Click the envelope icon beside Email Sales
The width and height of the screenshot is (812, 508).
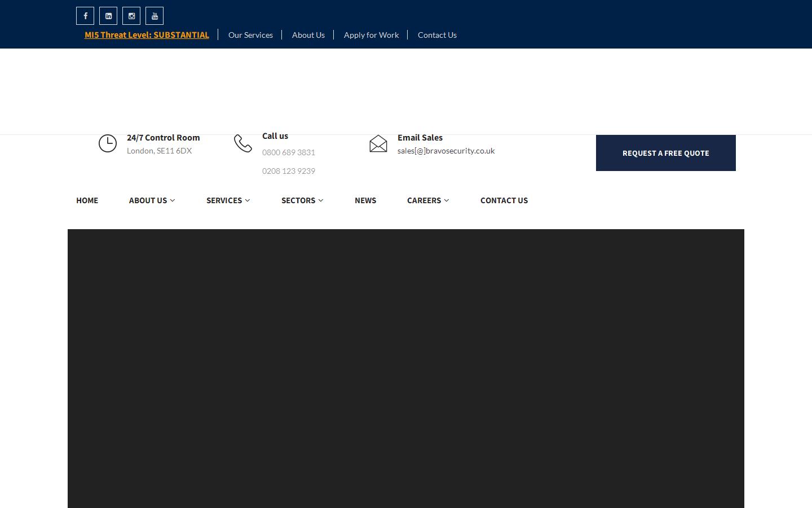tap(378, 143)
